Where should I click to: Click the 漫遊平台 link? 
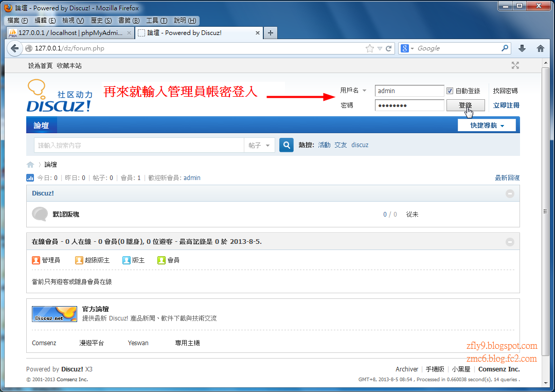(92, 343)
